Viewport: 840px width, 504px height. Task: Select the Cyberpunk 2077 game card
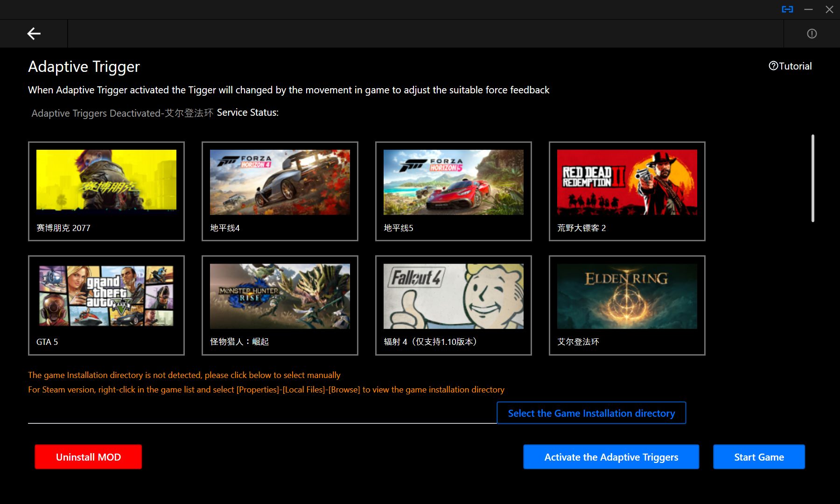(x=106, y=191)
